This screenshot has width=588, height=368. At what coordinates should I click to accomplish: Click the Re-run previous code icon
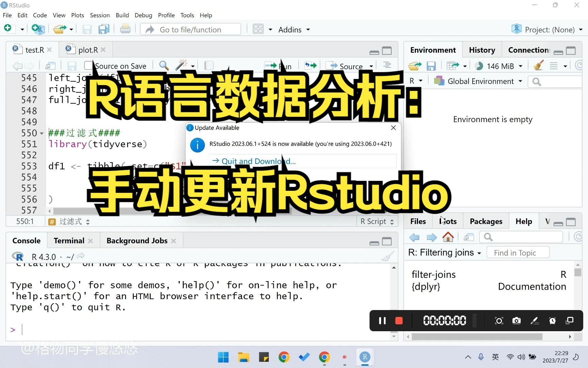coord(310,65)
